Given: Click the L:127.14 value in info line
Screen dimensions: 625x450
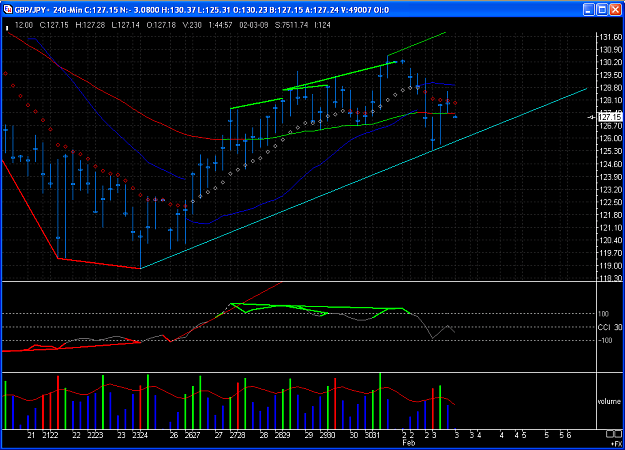Looking at the screenshot, I should (126, 25).
